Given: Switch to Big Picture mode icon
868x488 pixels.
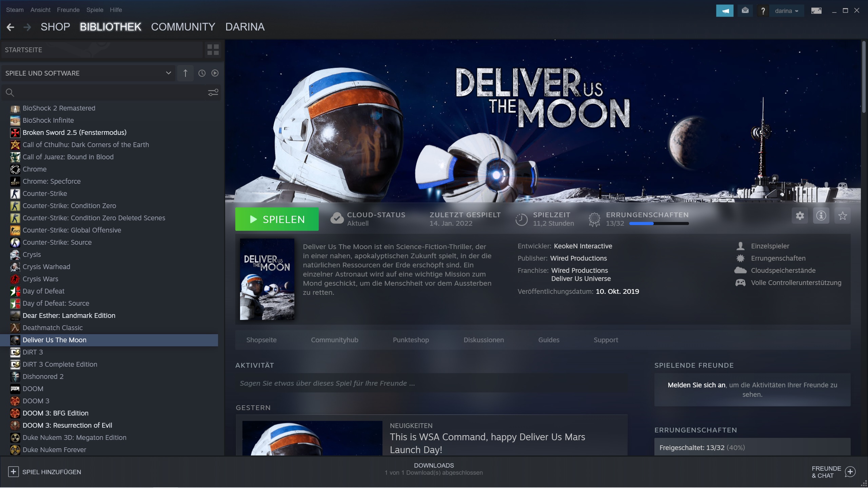Looking at the screenshot, I should pos(816,11).
